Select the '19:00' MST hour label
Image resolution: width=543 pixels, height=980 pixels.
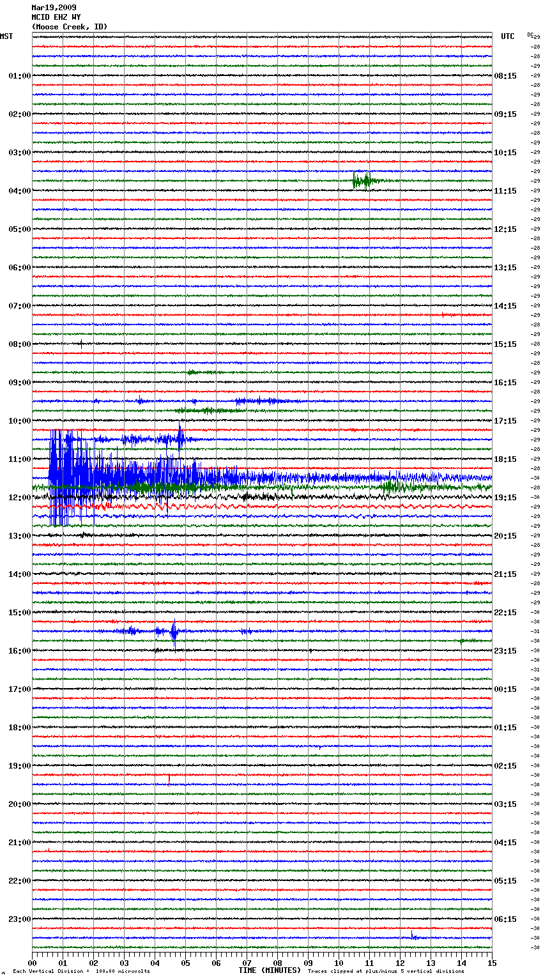click(20, 766)
